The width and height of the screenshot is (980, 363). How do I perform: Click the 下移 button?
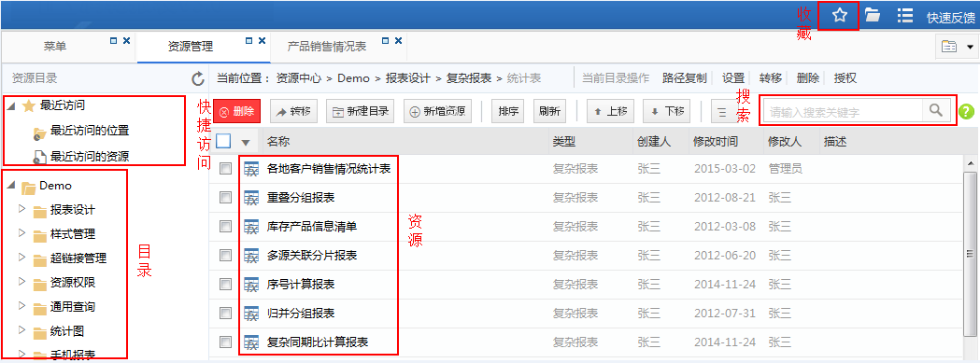667,111
